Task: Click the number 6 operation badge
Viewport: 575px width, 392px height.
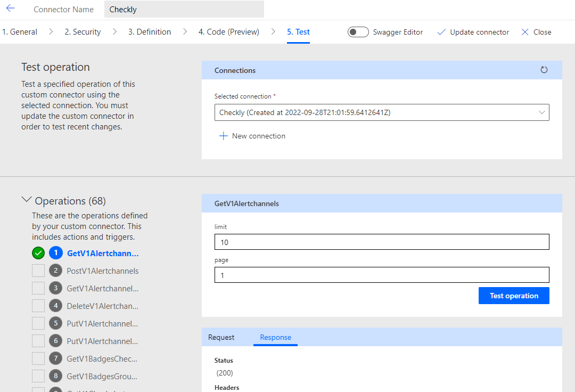Action: click(x=56, y=341)
